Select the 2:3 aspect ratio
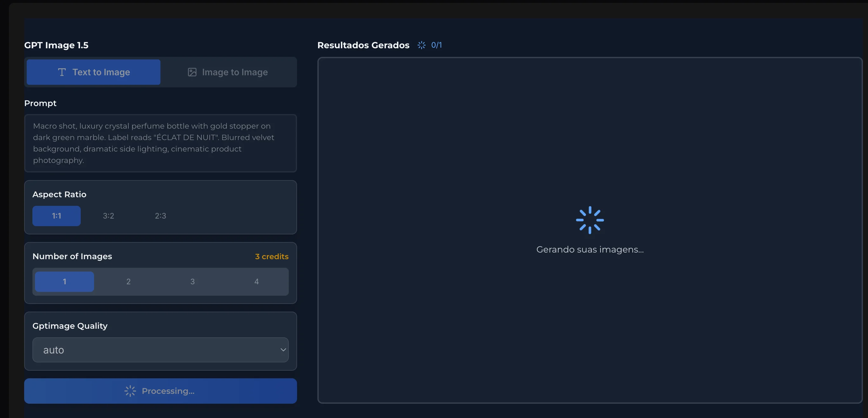The width and height of the screenshot is (868, 418). click(x=160, y=216)
